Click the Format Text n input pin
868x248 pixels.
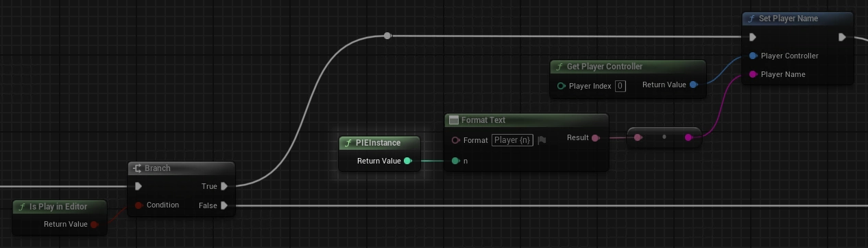click(455, 161)
